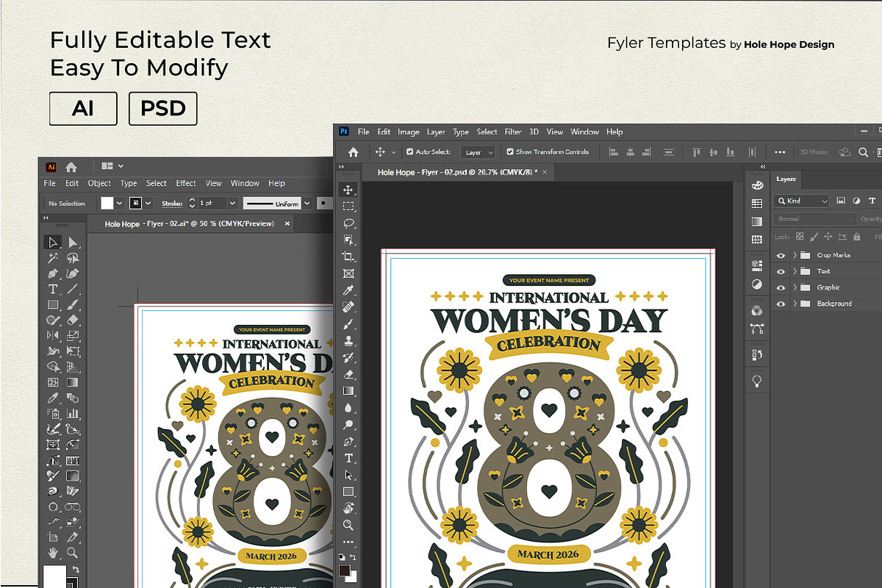The image size is (882, 588).
Task: Select the Zoom tool in Illustrator
Action: 73,553
